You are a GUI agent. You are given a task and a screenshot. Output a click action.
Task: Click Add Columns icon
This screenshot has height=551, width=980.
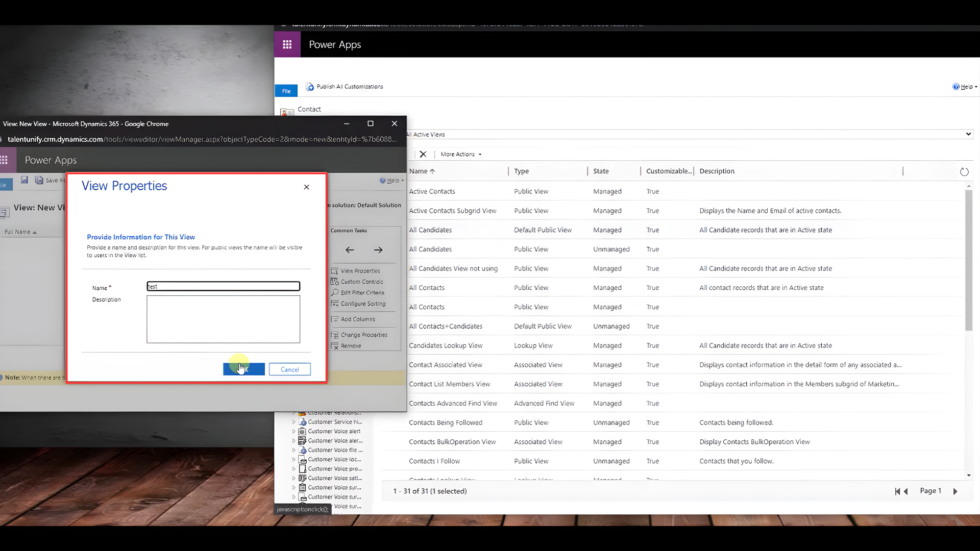tap(335, 319)
